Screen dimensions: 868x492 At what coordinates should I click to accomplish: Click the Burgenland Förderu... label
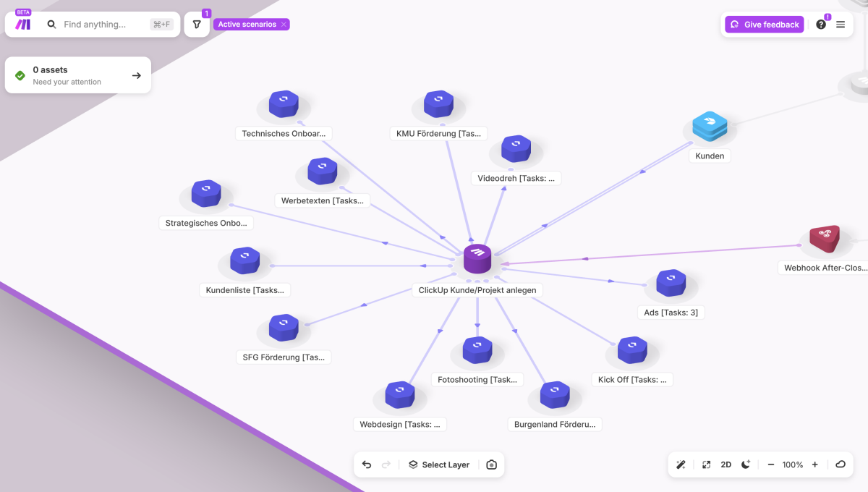(555, 425)
